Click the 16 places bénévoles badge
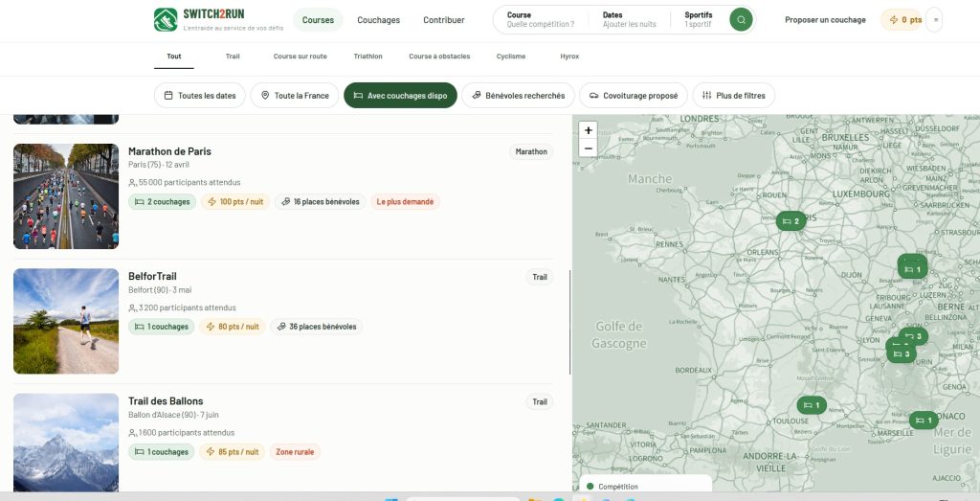 (320, 202)
